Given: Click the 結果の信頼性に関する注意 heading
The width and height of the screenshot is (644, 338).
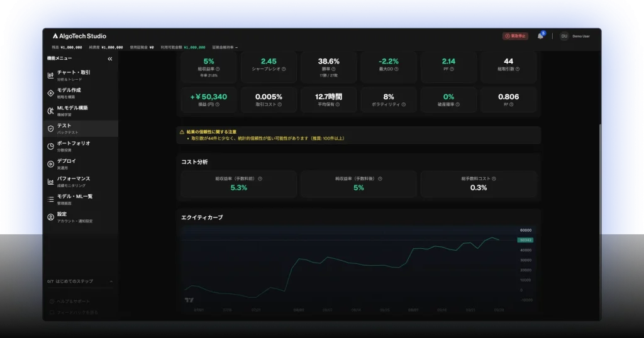Looking at the screenshot, I should point(211,132).
